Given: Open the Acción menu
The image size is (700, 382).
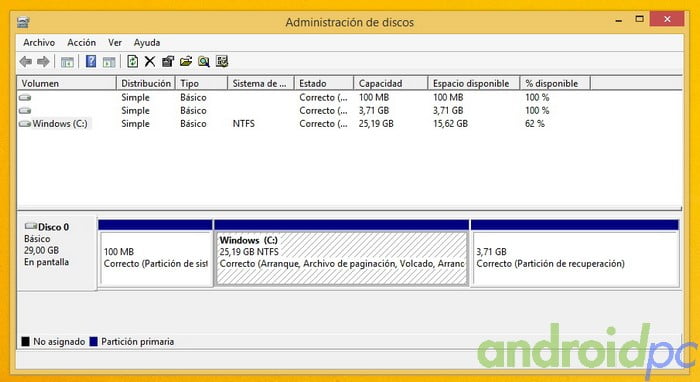Looking at the screenshot, I should pyautogui.click(x=82, y=42).
